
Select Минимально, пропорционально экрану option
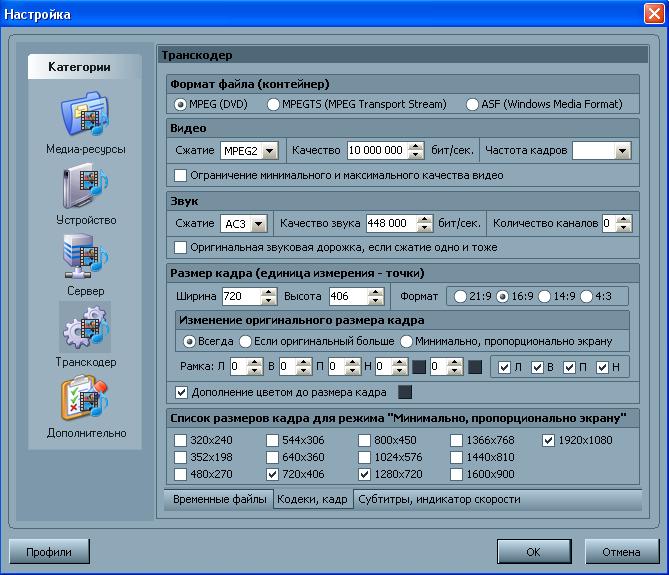[x=406, y=341]
